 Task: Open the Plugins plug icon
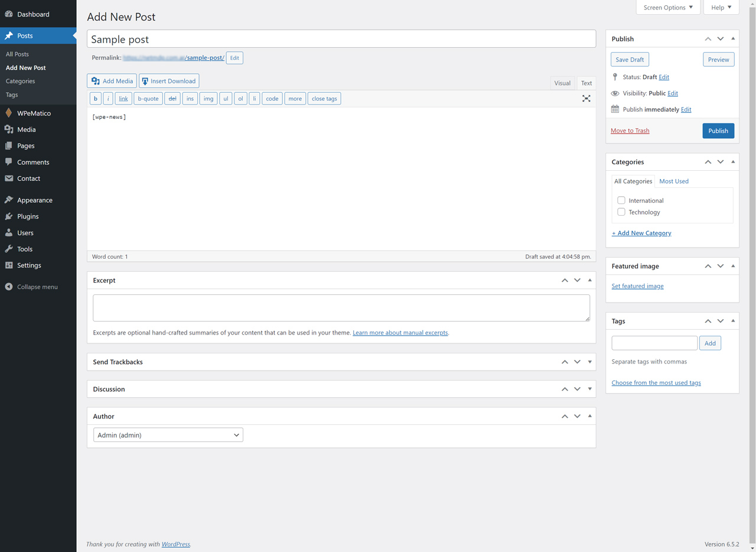coord(9,216)
